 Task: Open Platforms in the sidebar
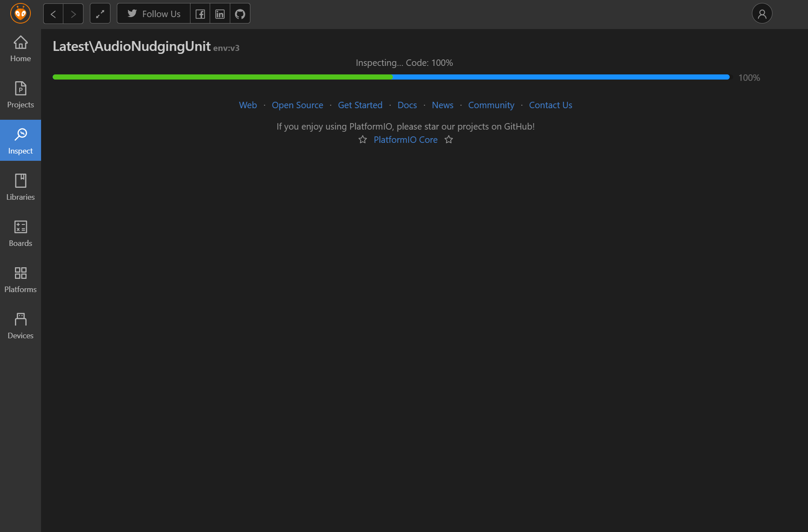(21, 279)
